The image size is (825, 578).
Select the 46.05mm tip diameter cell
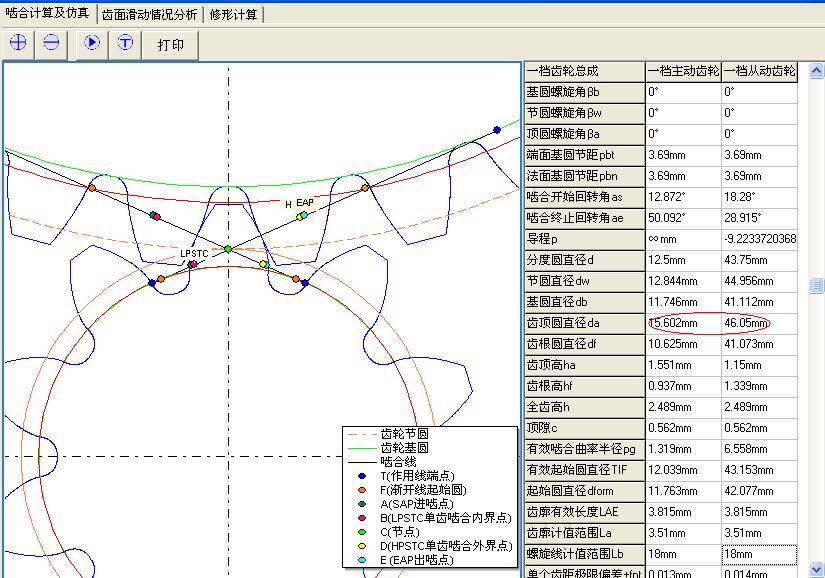point(759,323)
